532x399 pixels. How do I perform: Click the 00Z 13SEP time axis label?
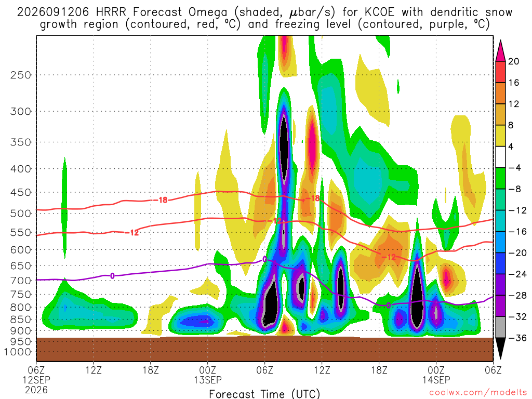(208, 375)
